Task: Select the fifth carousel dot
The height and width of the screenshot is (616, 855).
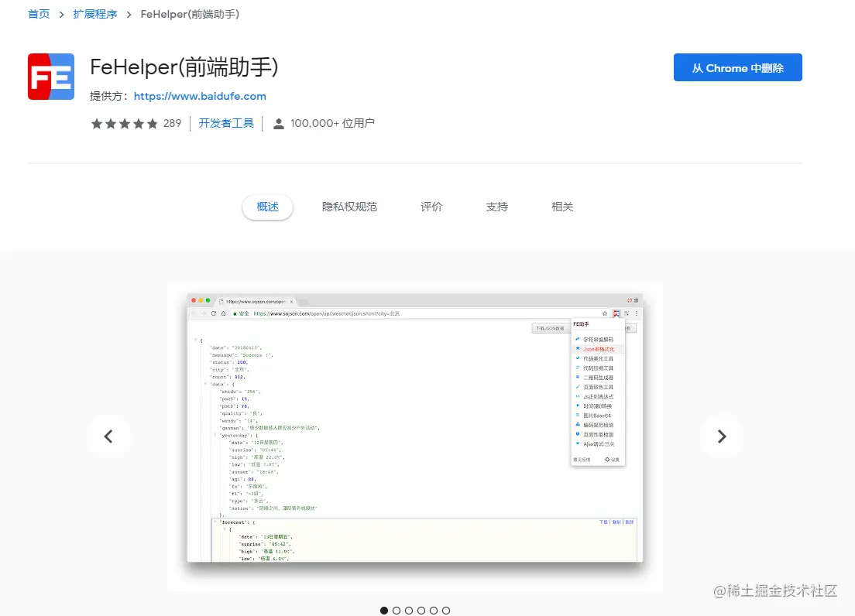Action: [x=434, y=611]
